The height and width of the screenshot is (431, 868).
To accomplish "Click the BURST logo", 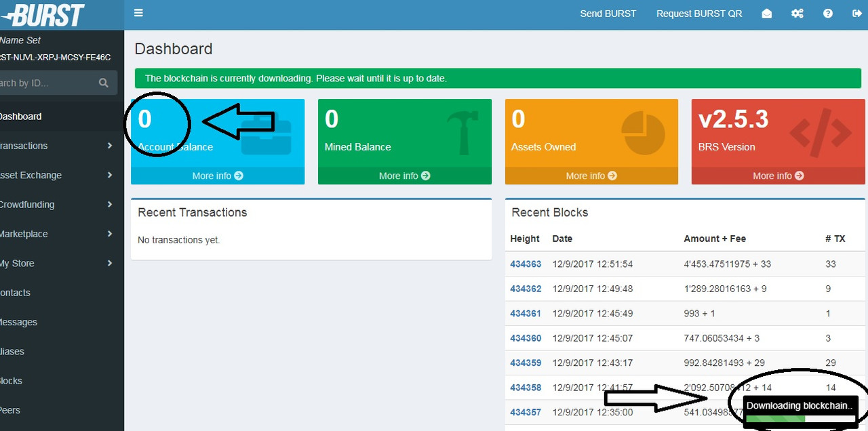I will pyautogui.click(x=43, y=14).
